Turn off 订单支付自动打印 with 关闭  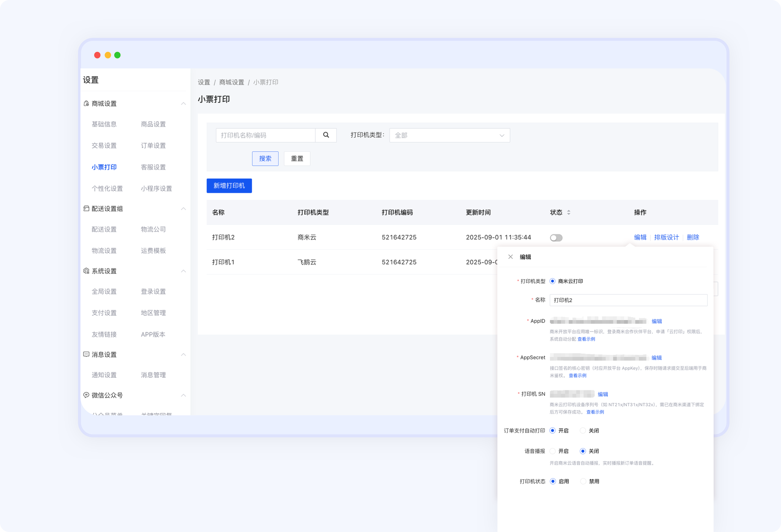pyautogui.click(x=583, y=430)
